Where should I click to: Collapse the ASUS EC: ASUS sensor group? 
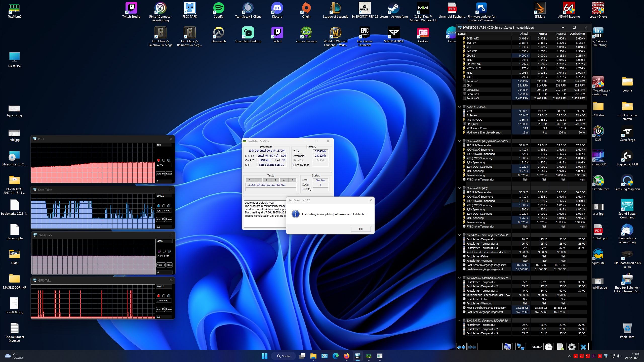pyautogui.click(x=459, y=107)
